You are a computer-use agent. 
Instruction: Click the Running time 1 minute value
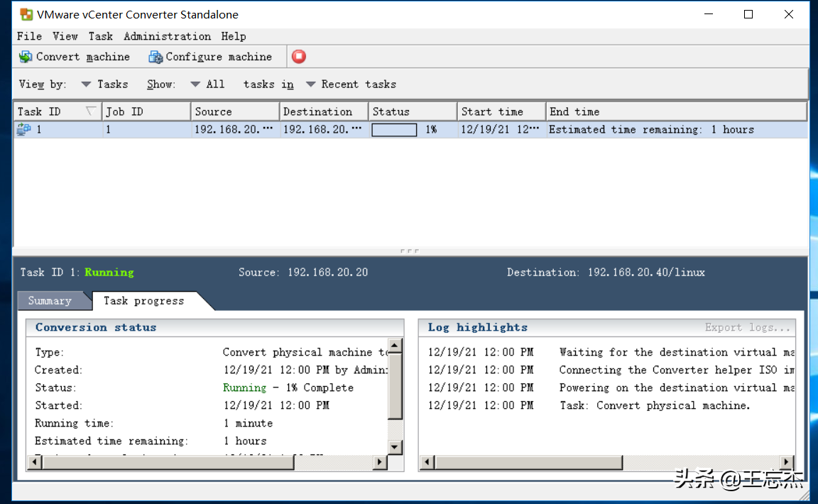(249, 423)
